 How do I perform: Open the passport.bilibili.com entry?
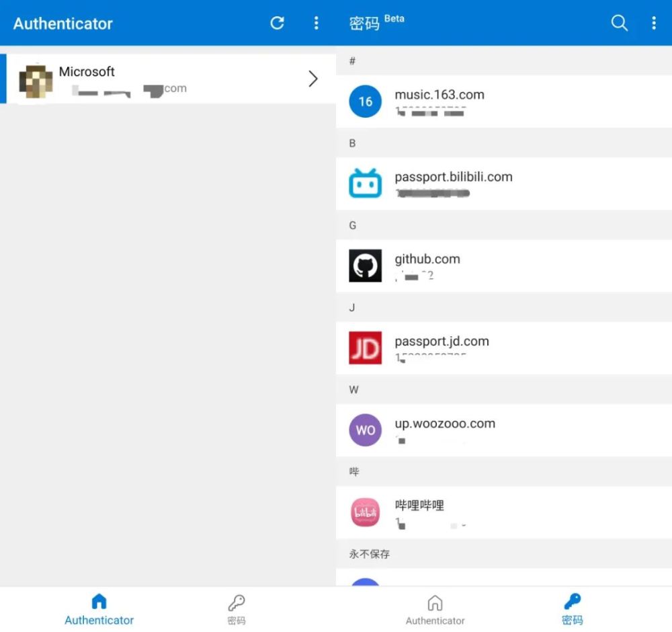504,184
